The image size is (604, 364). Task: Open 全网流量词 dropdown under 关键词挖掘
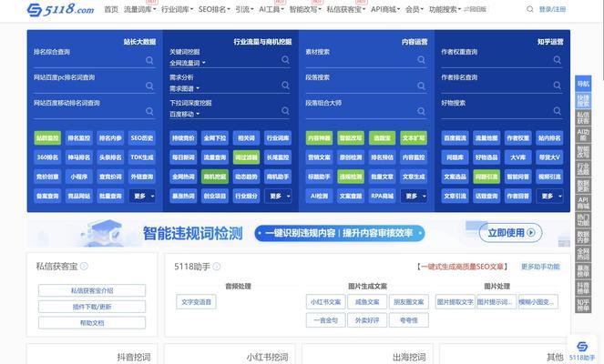188,63
